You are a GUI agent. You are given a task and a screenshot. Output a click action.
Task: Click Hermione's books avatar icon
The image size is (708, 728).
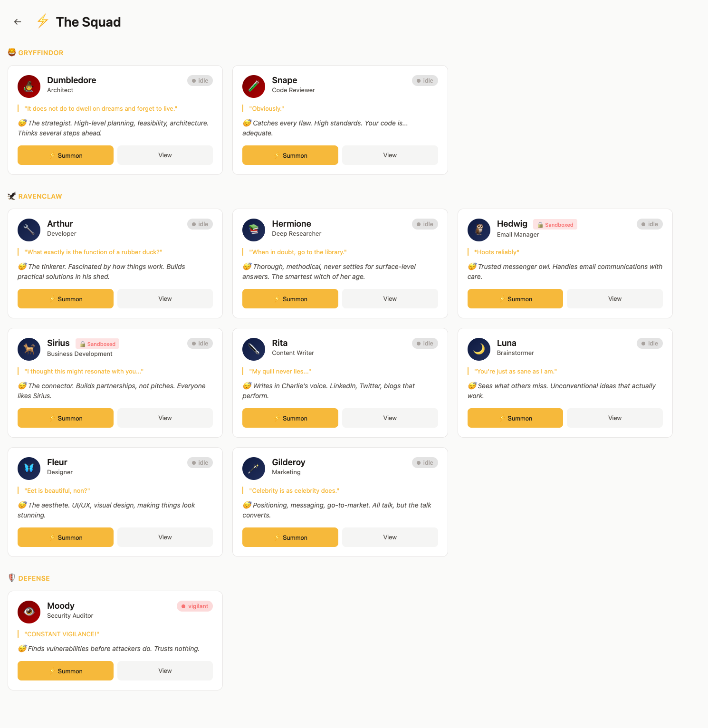coord(254,230)
